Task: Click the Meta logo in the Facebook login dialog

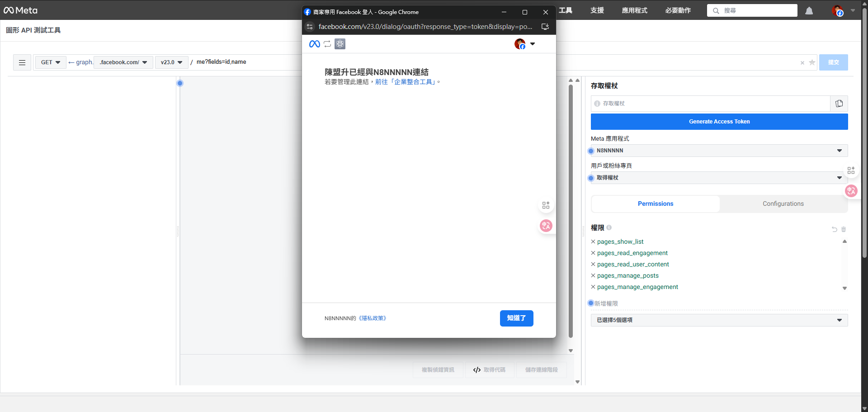Action: [x=315, y=44]
